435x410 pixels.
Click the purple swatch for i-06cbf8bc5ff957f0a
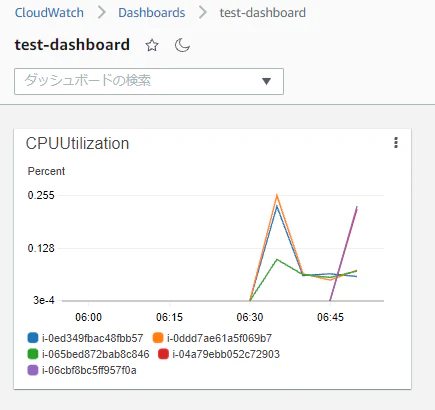pos(33,370)
